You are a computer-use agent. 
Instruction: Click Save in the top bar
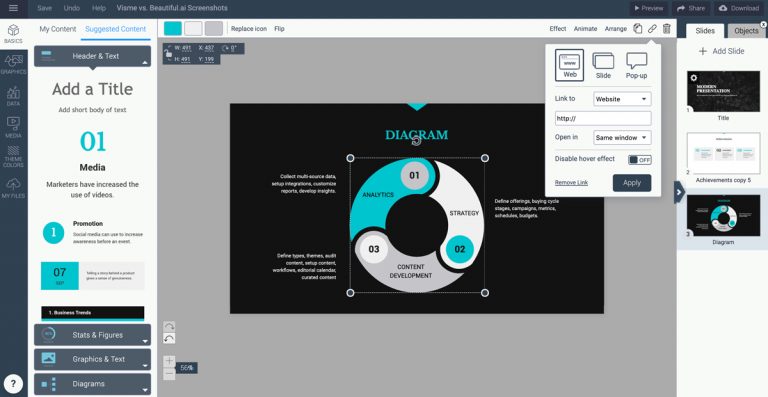[x=44, y=8]
